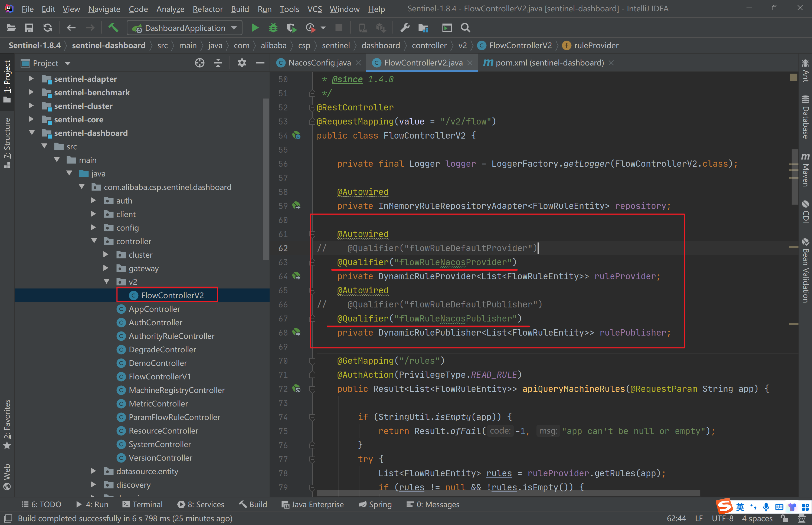The width and height of the screenshot is (812, 525).
Task: Expand the gateway package
Action: click(106, 268)
